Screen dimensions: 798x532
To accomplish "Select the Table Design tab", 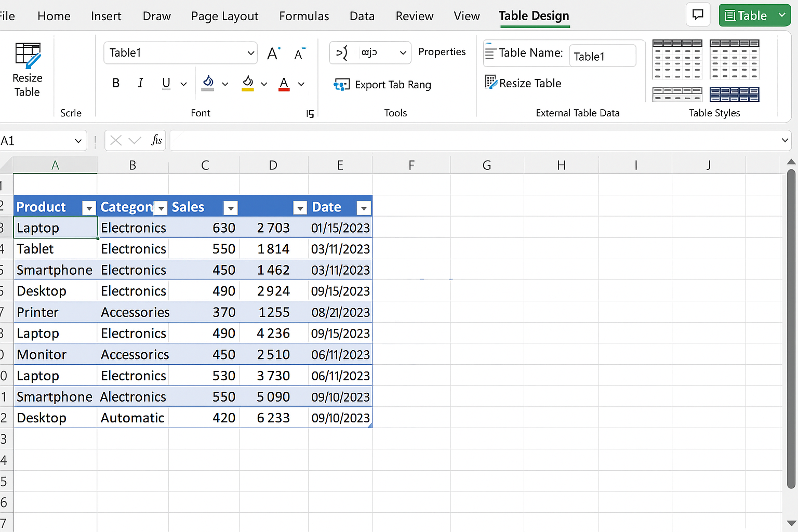I will [x=534, y=16].
